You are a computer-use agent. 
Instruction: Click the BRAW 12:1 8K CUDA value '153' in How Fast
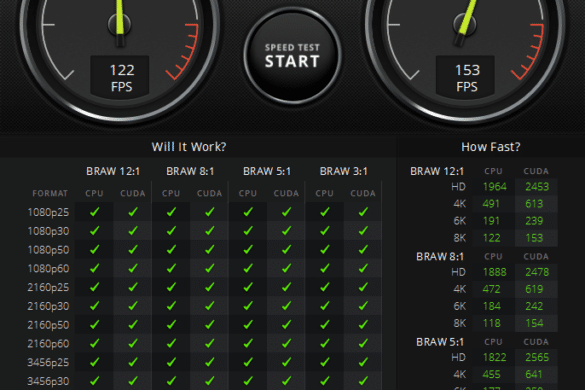[534, 238]
